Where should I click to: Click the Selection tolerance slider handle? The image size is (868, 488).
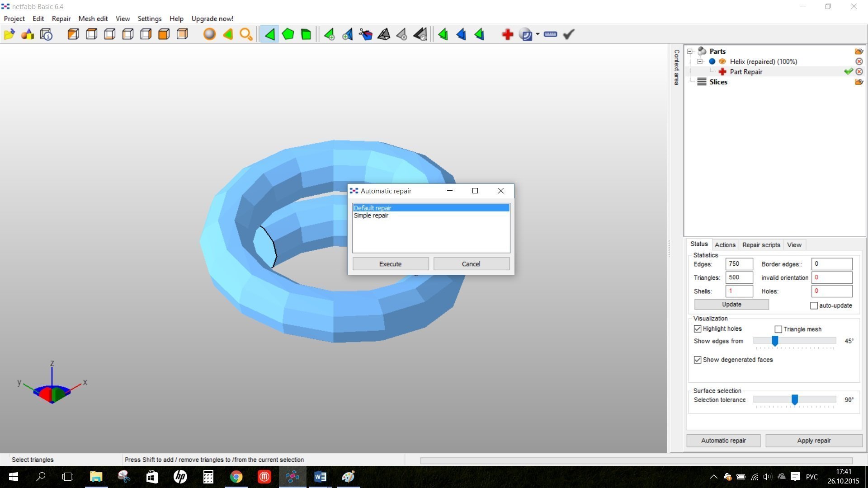(795, 399)
